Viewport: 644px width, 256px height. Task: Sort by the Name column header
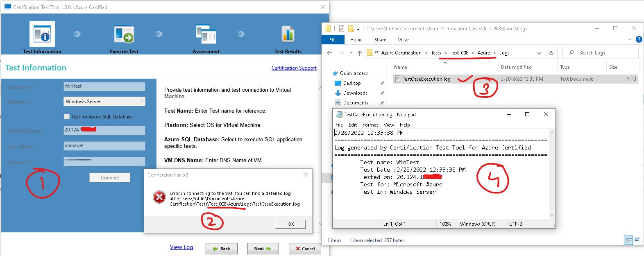[444, 67]
